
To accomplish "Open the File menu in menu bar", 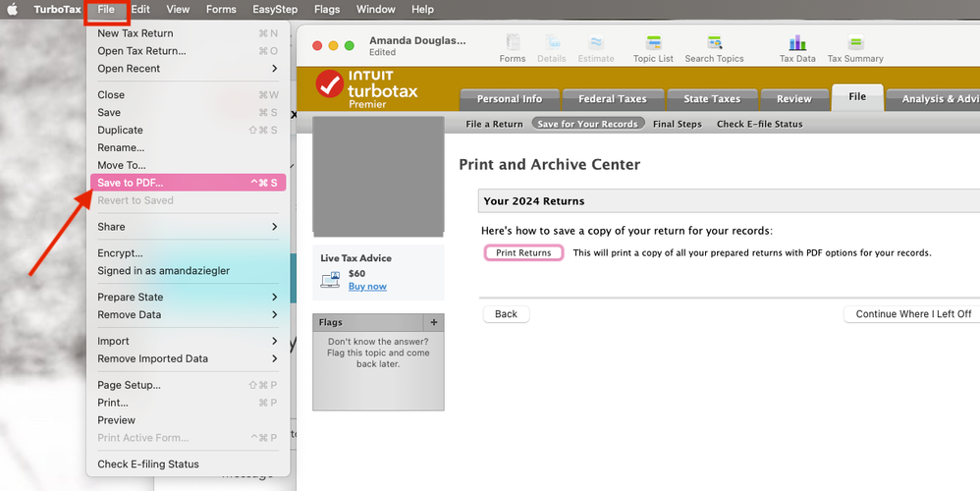I will pyautogui.click(x=106, y=10).
